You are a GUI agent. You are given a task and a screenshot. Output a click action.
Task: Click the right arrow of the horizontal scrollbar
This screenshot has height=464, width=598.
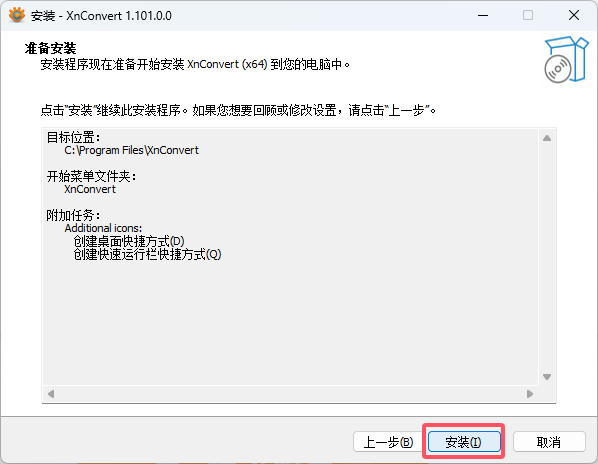pos(530,394)
